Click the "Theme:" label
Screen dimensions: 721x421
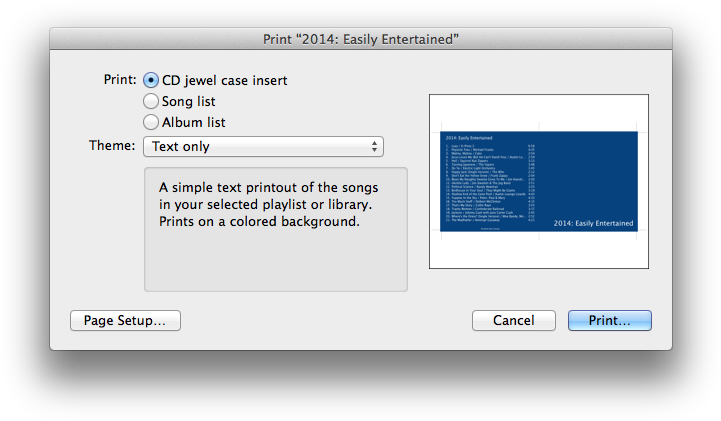click(x=111, y=146)
